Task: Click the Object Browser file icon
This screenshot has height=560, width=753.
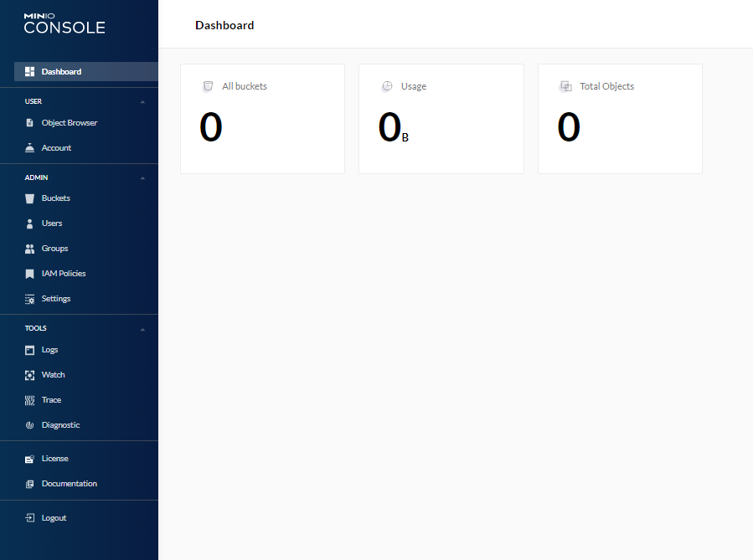Action: 29,123
